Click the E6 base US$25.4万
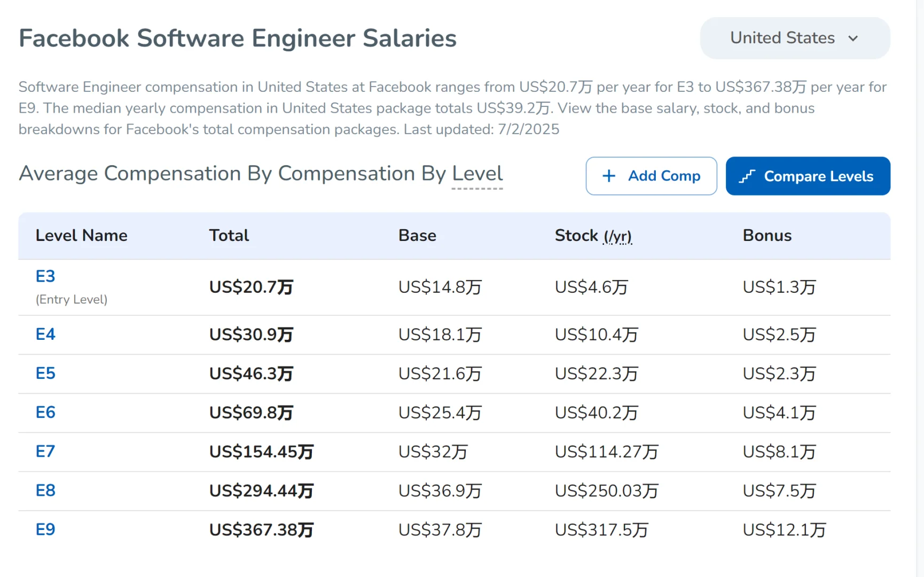This screenshot has height=577, width=924. (440, 412)
